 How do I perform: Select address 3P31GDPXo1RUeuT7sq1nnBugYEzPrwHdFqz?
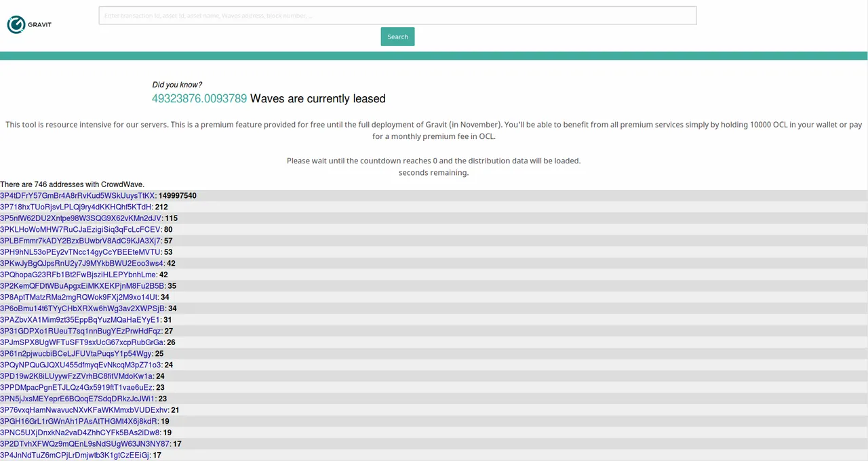(81, 331)
